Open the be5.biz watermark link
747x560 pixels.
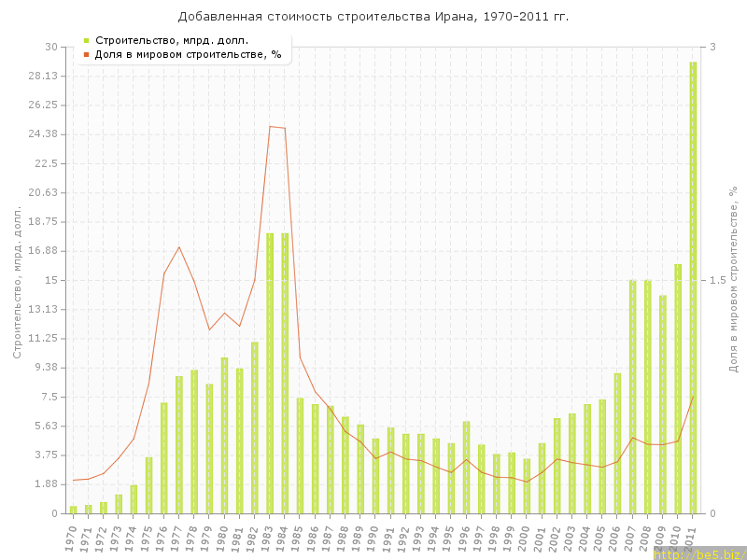click(698, 553)
